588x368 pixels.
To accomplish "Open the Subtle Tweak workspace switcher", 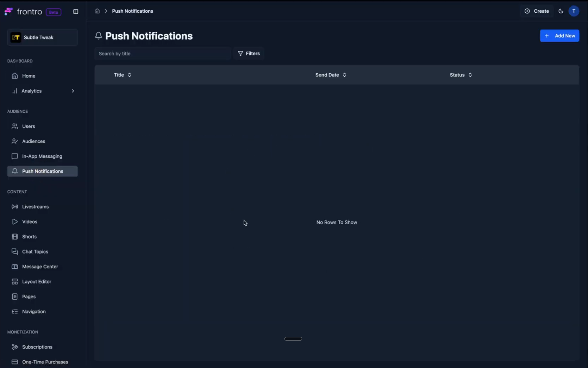I will pyautogui.click(x=42, y=37).
